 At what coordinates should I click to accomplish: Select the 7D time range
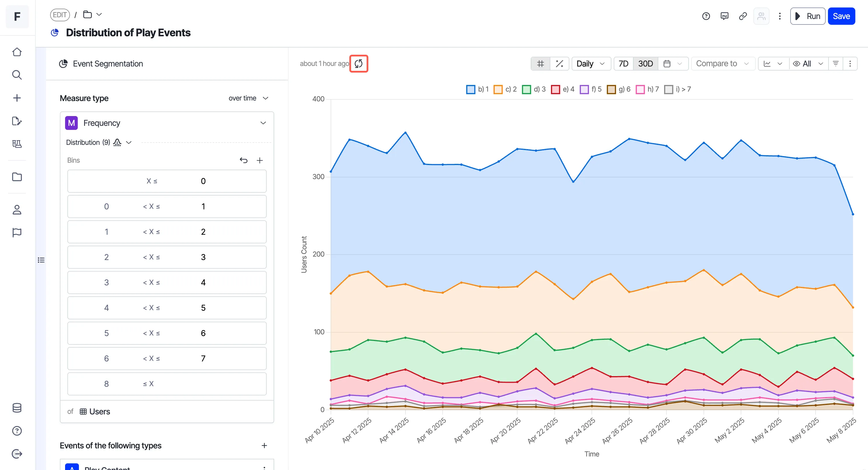coord(623,64)
